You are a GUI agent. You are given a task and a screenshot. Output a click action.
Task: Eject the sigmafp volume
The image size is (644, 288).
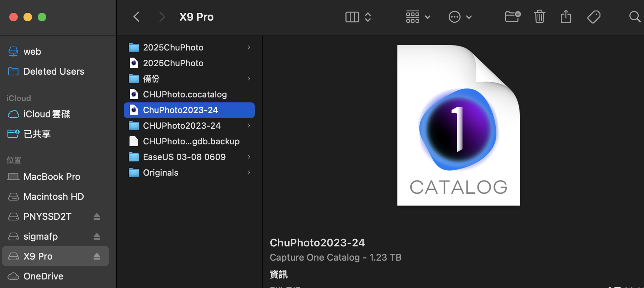pos(97,236)
